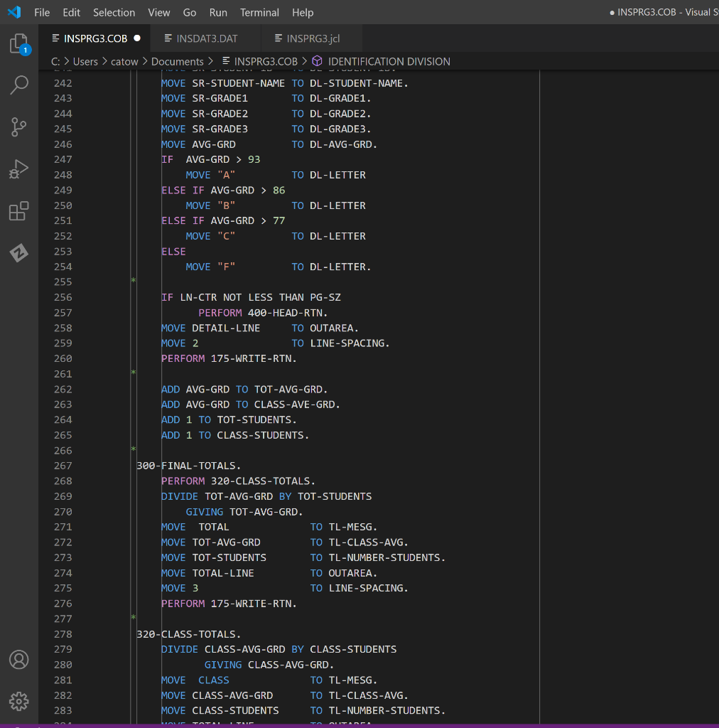Place cursor on 320-CLASS-TOTALS paragraph name
The image size is (719, 728).
pos(189,634)
